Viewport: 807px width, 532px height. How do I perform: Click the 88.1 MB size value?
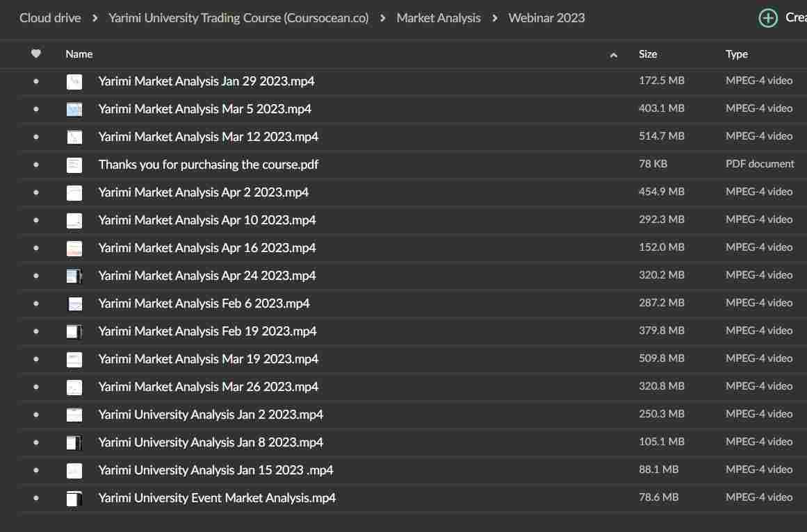658,469
